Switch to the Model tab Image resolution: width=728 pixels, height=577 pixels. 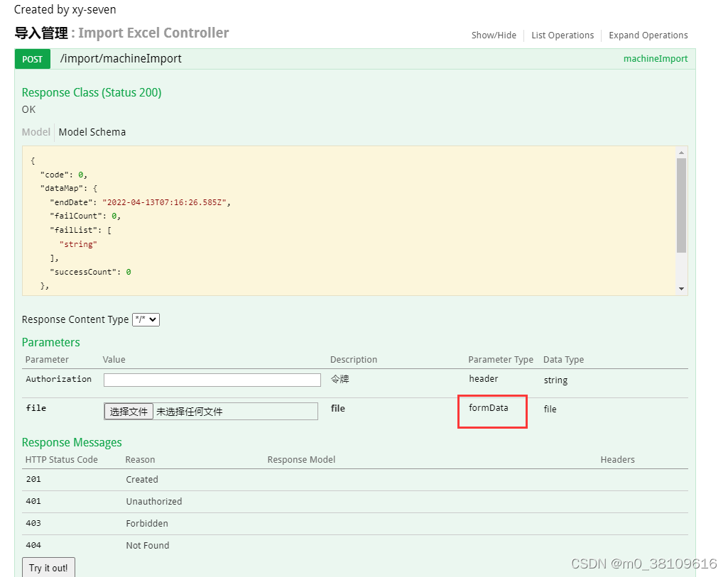tap(36, 132)
